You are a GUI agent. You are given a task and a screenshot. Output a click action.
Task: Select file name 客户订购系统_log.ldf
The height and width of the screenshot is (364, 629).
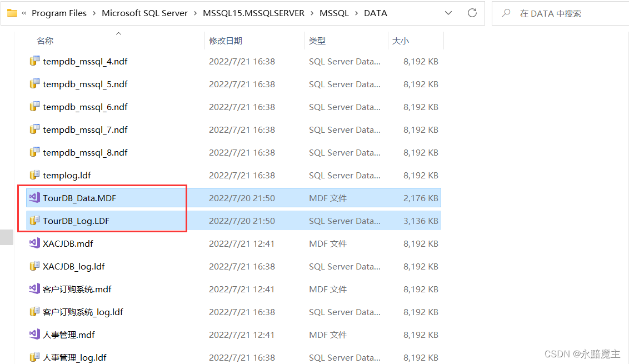tap(83, 312)
